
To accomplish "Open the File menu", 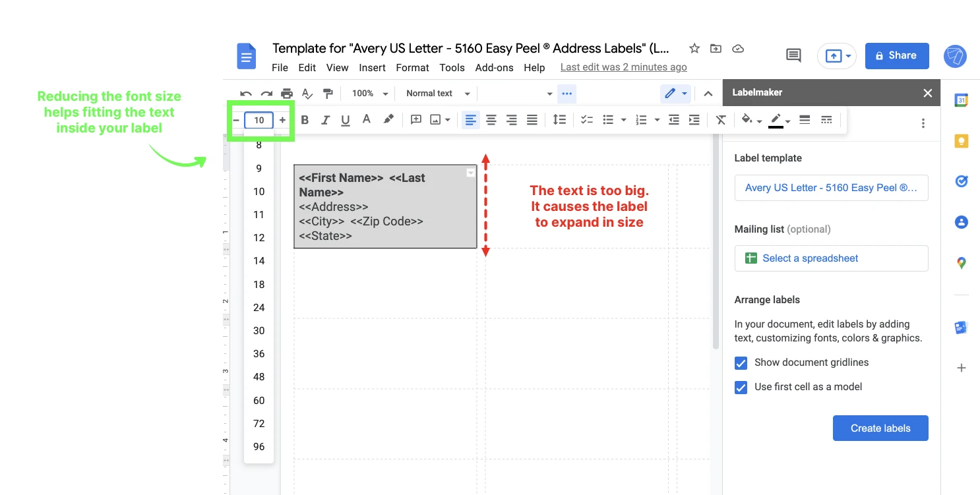I will (280, 67).
